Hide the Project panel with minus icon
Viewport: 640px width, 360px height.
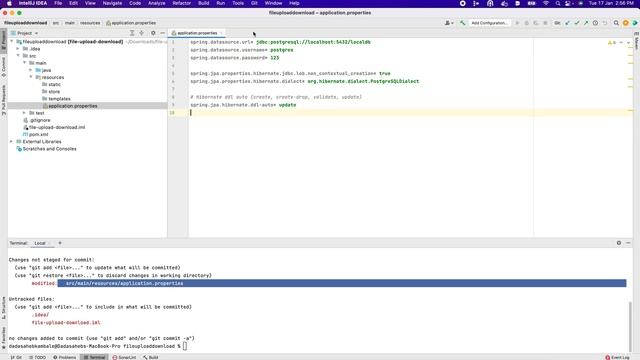pos(162,33)
